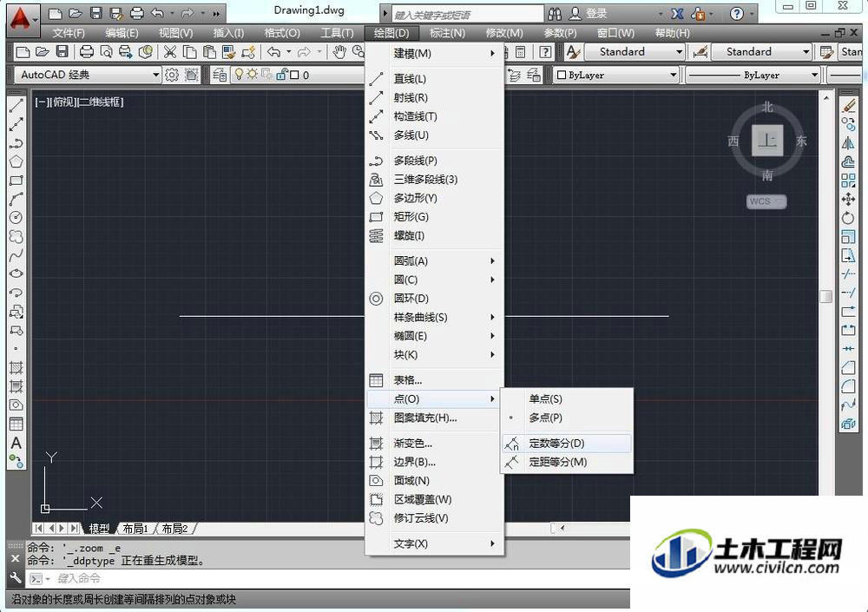Click the 上 face of the view cube
868x612 pixels.
click(767, 140)
